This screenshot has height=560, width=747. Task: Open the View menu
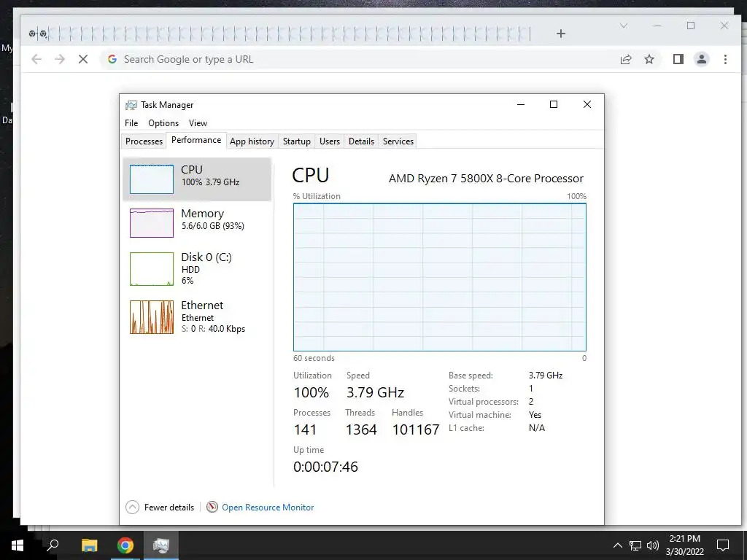point(198,122)
